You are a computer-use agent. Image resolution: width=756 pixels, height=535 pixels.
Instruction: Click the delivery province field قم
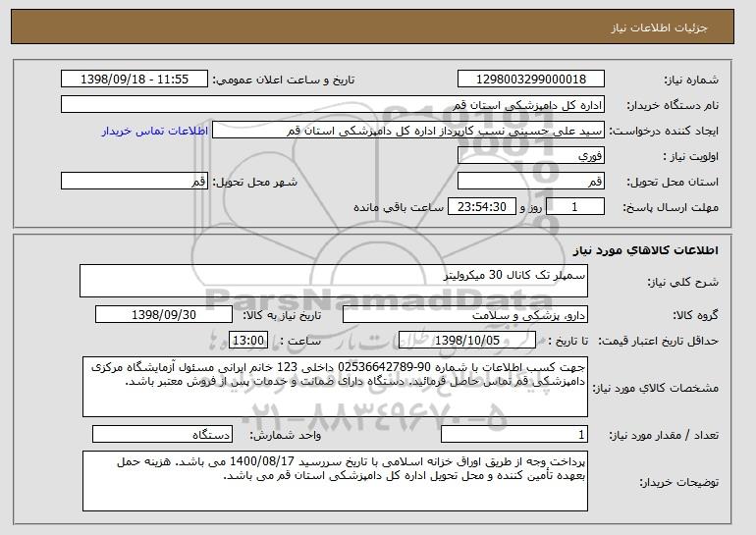coord(531,182)
